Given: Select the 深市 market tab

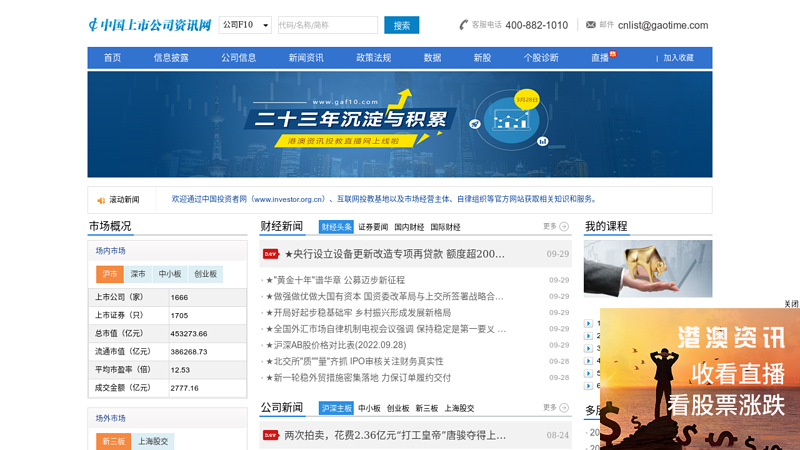Looking at the screenshot, I should click(x=138, y=274).
